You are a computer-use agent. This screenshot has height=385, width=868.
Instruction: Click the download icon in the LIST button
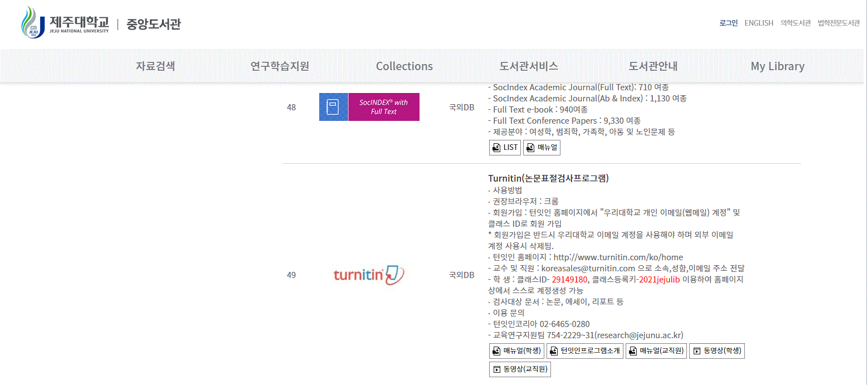(496, 147)
